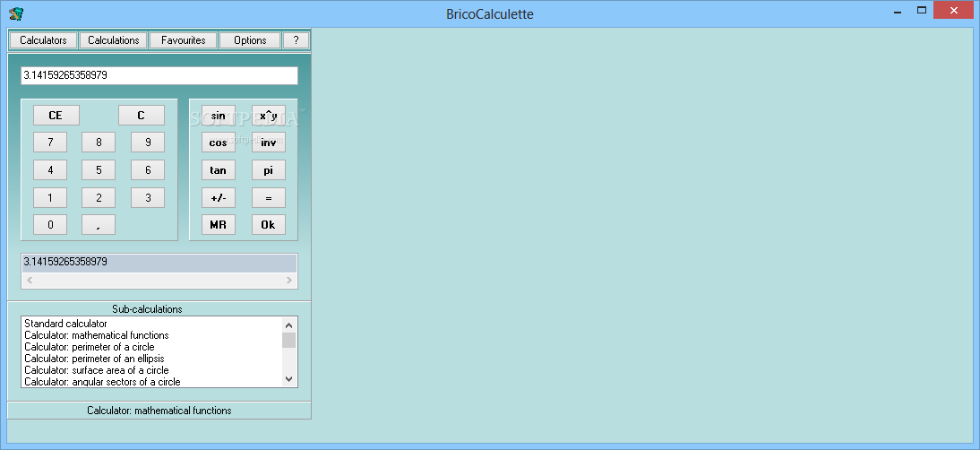Click digit 2 on keypad
Viewport: 980px width, 450px height.
click(x=99, y=197)
